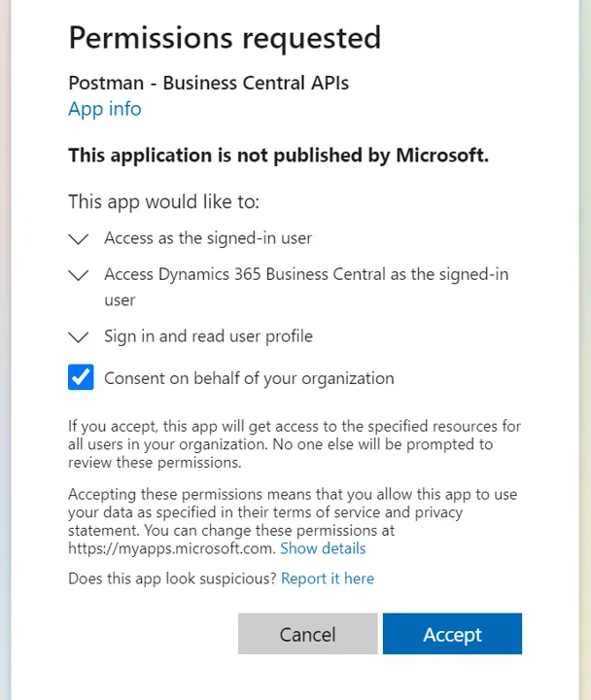Viewport: 591px width, 700px height.
Task: Click 'Consent on behalf of your organization' label
Action: 249,378
